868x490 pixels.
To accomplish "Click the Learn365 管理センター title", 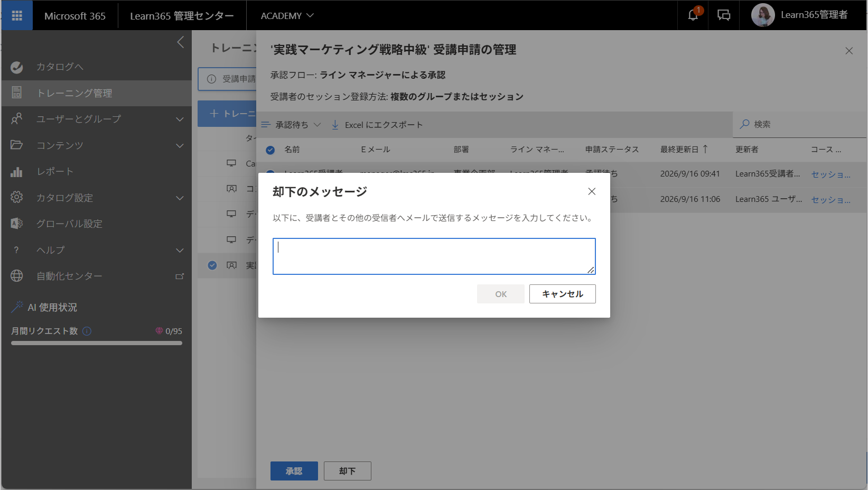I will point(182,16).
